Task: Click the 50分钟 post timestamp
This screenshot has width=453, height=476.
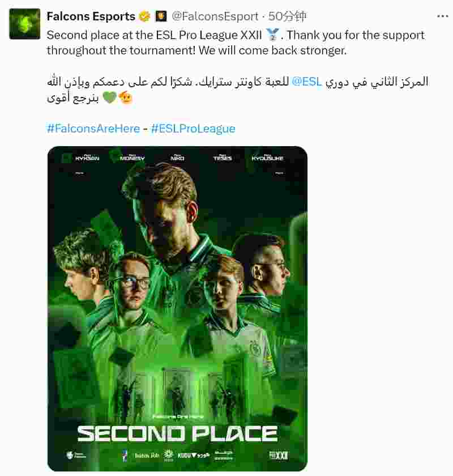Action: coord(287,16)
